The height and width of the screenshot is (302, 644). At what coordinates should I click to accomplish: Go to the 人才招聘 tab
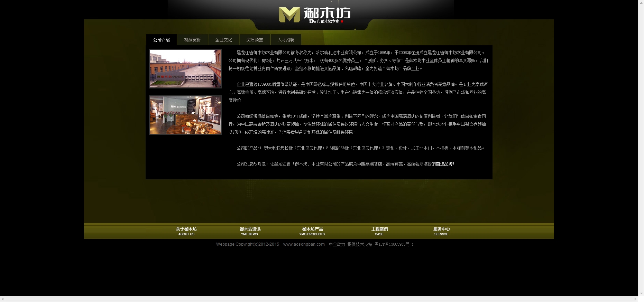(286, 40)
